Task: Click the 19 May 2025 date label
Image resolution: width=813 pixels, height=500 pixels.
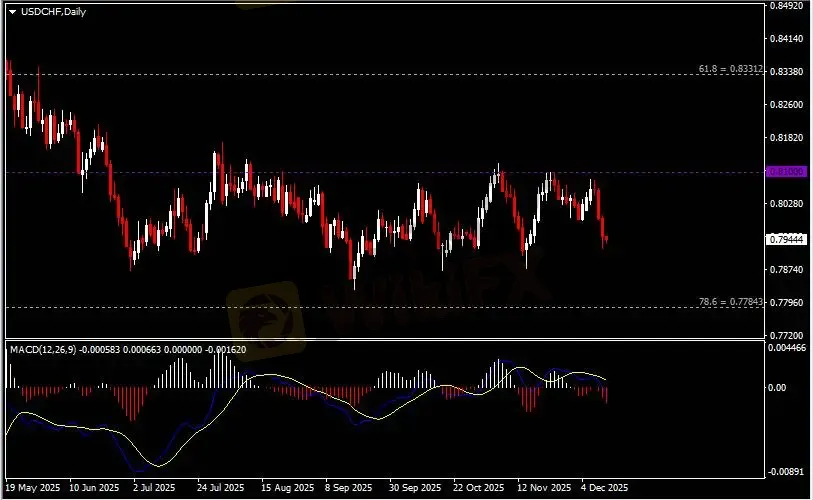Action: pyautogui.click(x=32, y=488)
